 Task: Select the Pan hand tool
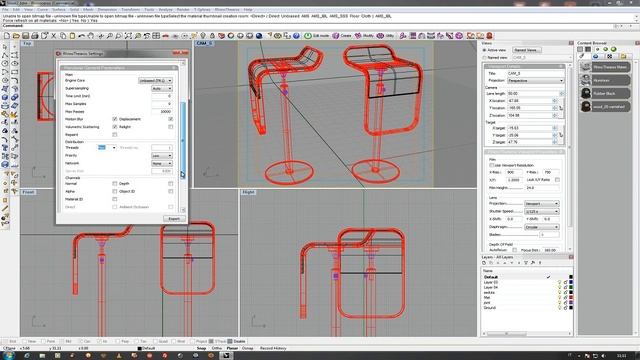point(91,36)
